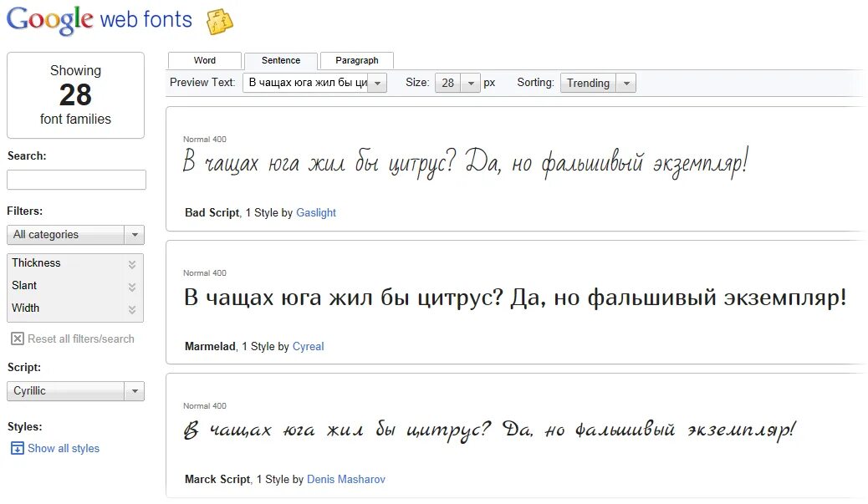Click Normal 400 label above Bad Script
Viewport: 868px width, 504px height.
tap(205, 140)
